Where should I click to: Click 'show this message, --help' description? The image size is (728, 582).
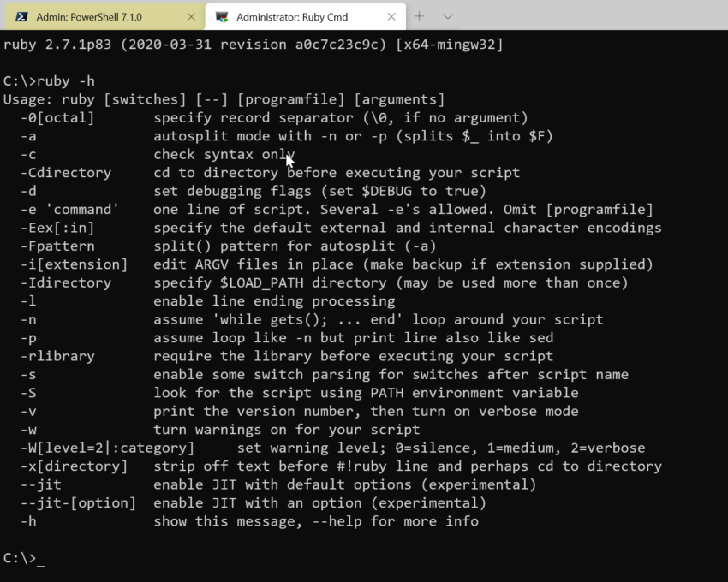coord(316,521)
